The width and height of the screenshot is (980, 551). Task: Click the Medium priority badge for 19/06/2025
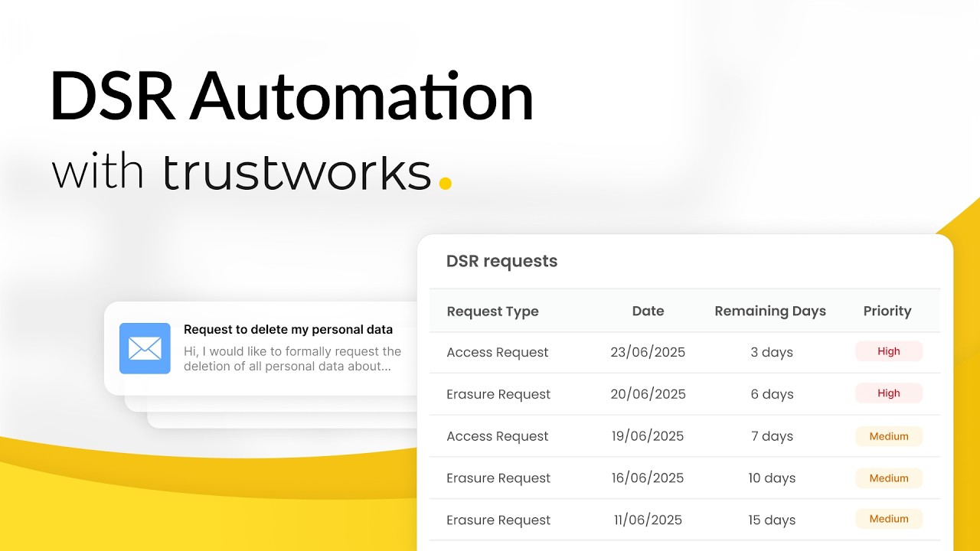pyautogui.click(x=889, y=436)
